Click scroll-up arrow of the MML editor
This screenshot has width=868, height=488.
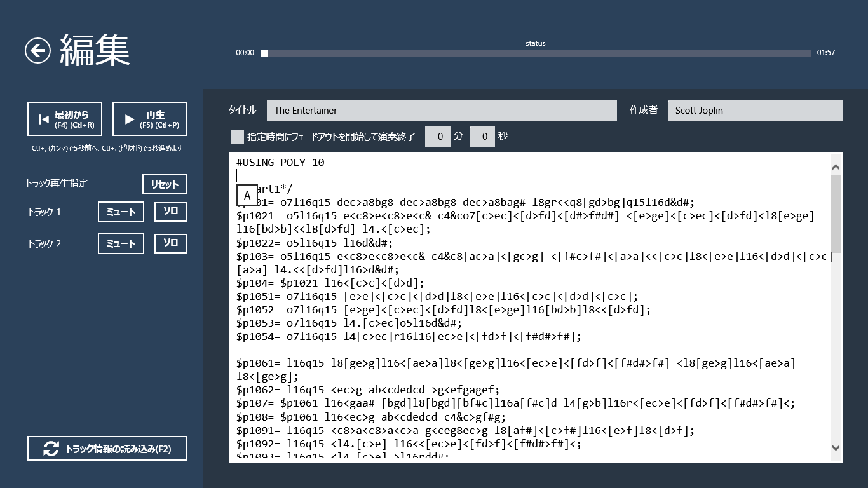(x=836, y=168)
